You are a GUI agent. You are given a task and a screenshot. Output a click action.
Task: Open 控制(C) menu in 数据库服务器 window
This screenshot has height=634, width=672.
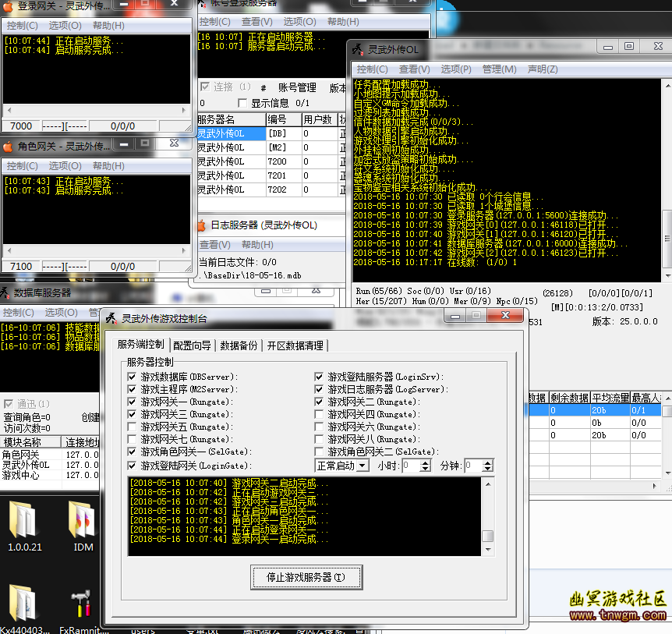18,313
